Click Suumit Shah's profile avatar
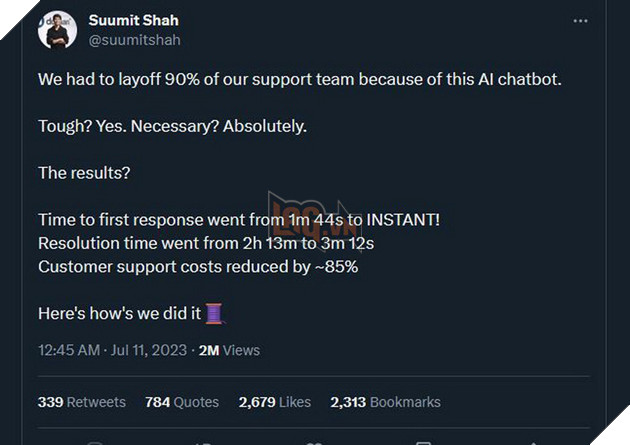Viewport: 630px width, 445px height. click(x=57, y=30)
